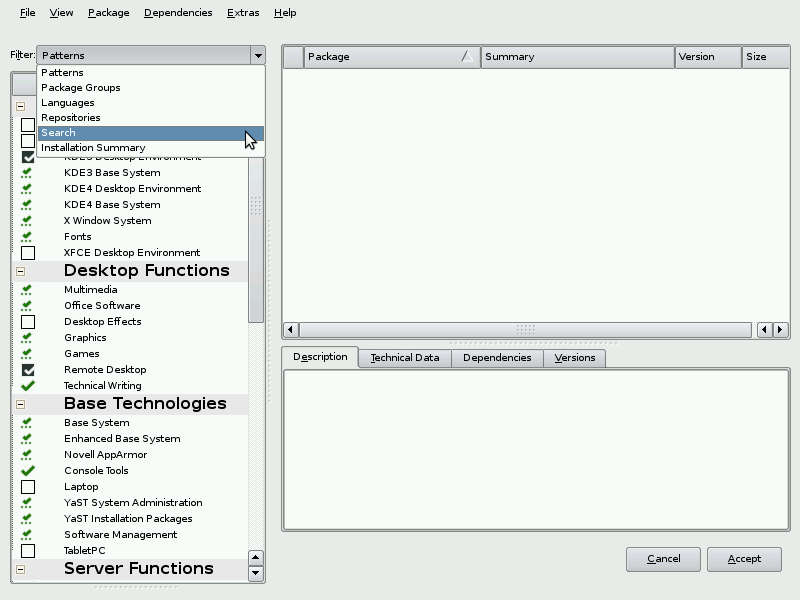
Task: Click status icon beside X Window System
Action: 27,221
